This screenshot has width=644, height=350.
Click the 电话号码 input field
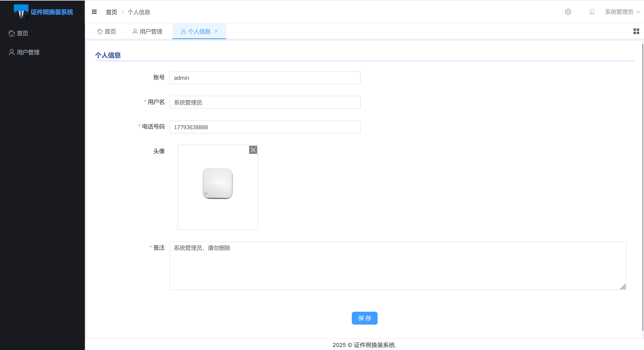(x=265, y=127)
